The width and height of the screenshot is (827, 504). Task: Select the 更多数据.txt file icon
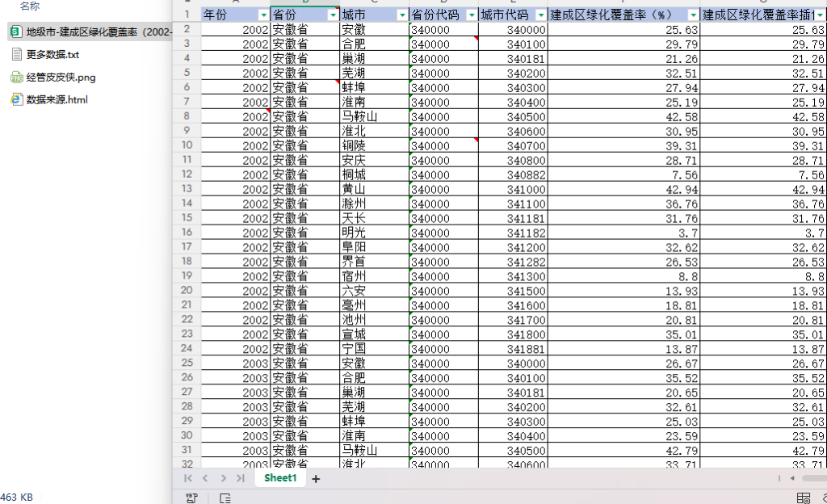pyautogui.click(x=16, y=54)
